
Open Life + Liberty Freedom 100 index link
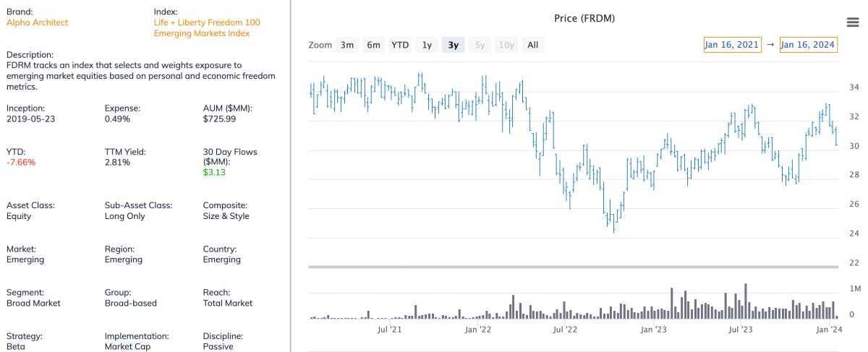[x=202, y=27]
